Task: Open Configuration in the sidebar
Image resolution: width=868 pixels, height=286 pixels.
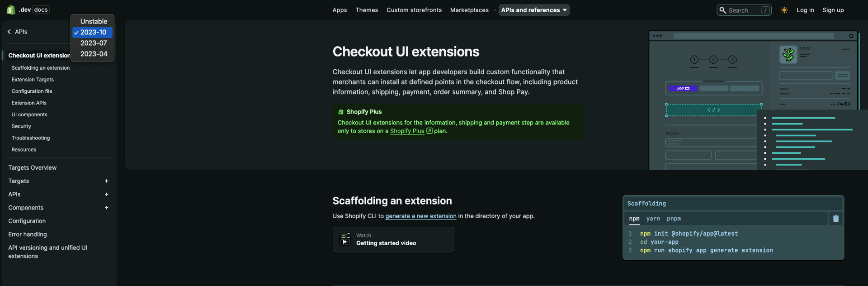Action: [27, 221]
